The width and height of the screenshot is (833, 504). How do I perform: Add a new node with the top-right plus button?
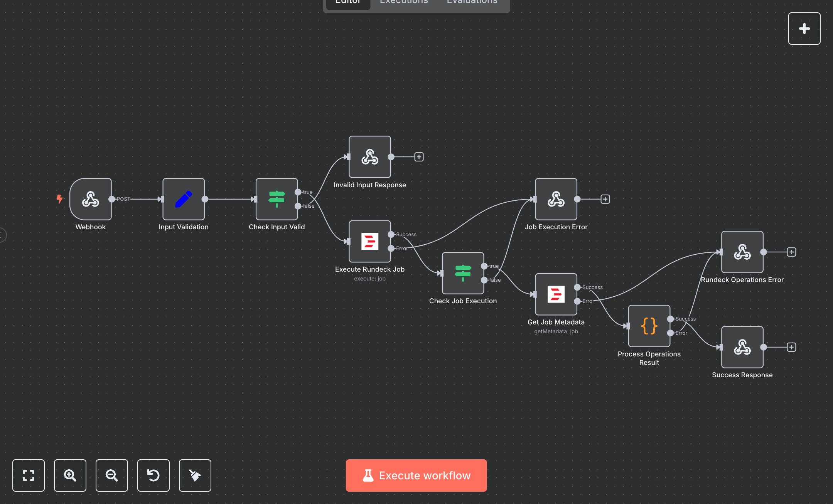(804, 28)
